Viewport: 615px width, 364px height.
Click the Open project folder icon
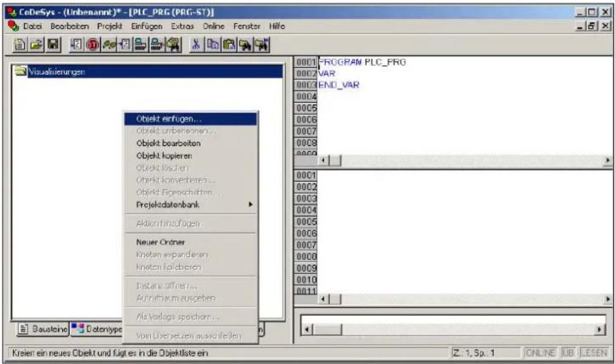36,44
